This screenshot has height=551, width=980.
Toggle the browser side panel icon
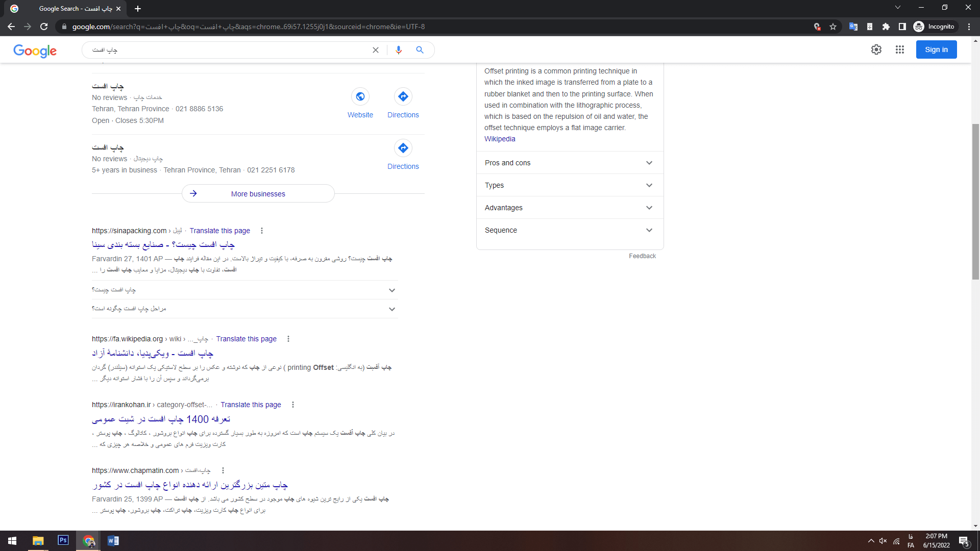(x=902, y=27)
